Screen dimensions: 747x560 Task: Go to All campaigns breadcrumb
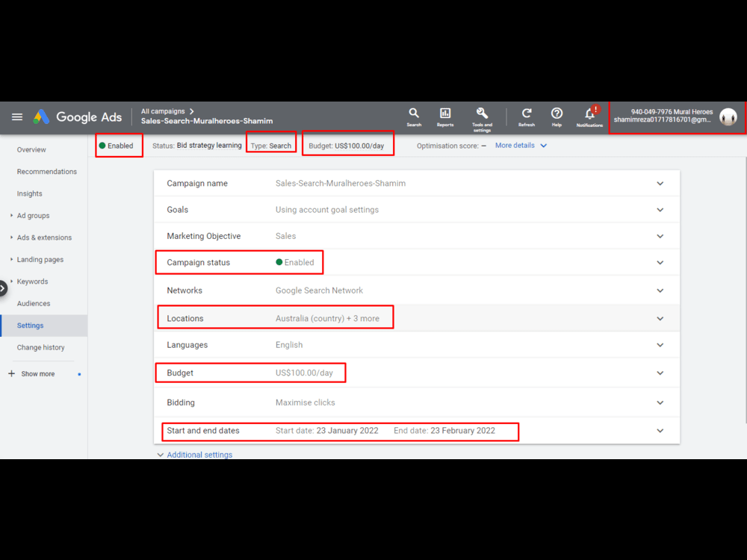163,111
